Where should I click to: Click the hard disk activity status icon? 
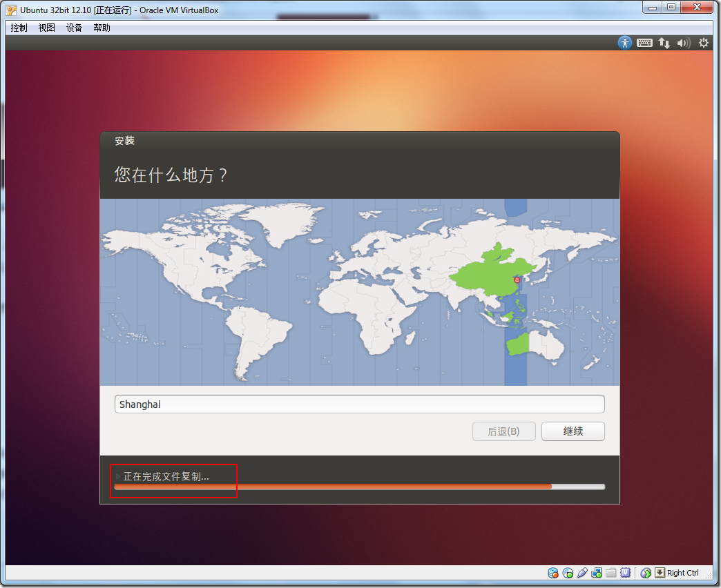tap(552, 573)
